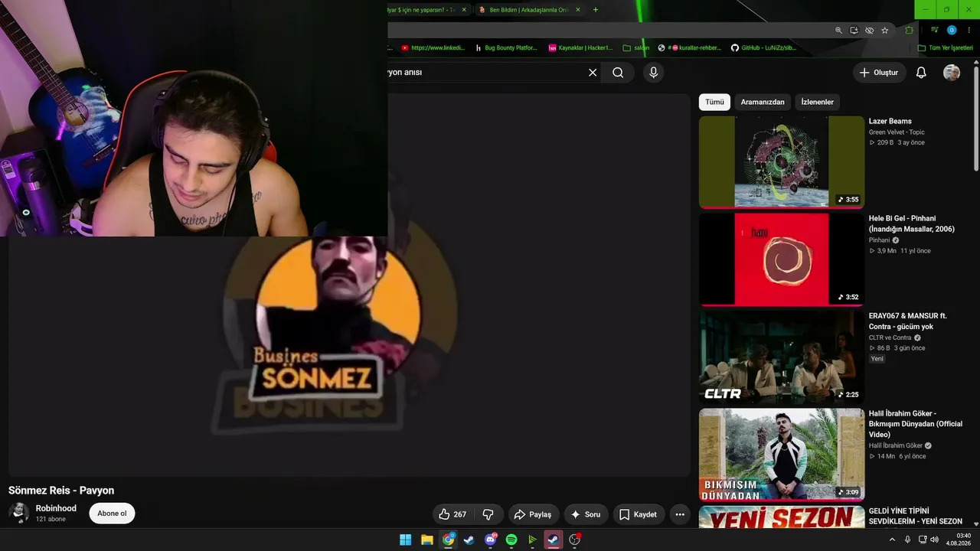This screenshot has width=980, height=551.
Task: Clear the YouTube search box text
Action: coord(593,73)
